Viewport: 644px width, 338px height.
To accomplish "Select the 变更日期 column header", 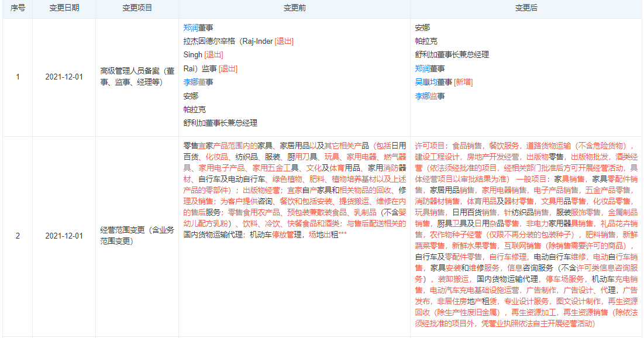I will tap(64, 8).
